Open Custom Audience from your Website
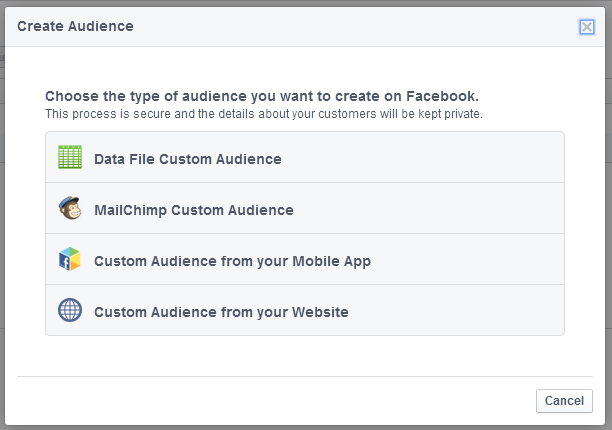This screenshot has height=430, width=612. 305,310
